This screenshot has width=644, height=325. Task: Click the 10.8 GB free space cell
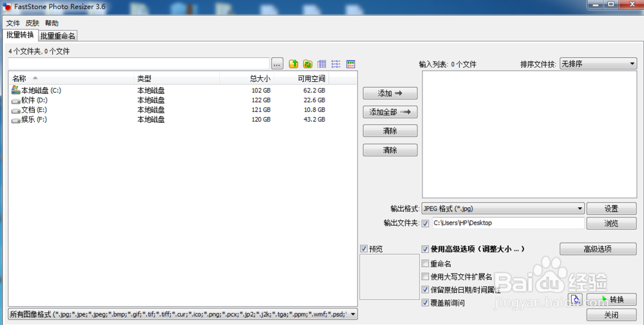[314, 110]
